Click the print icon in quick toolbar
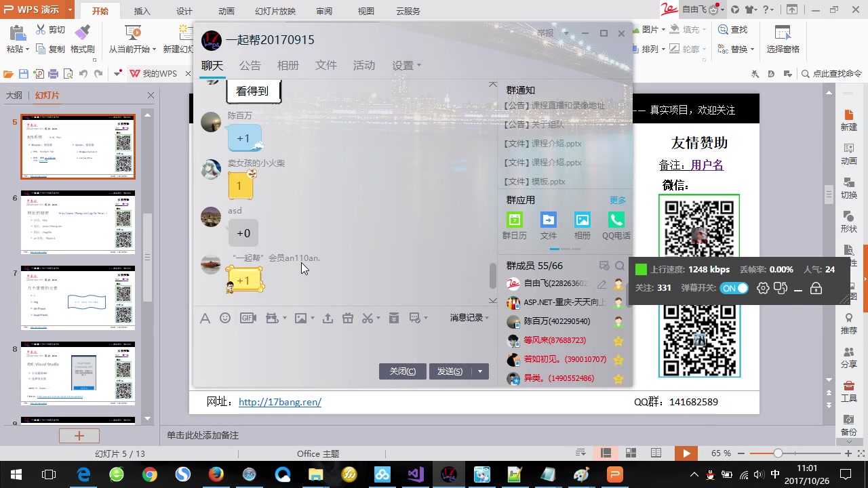 point(53,74)
